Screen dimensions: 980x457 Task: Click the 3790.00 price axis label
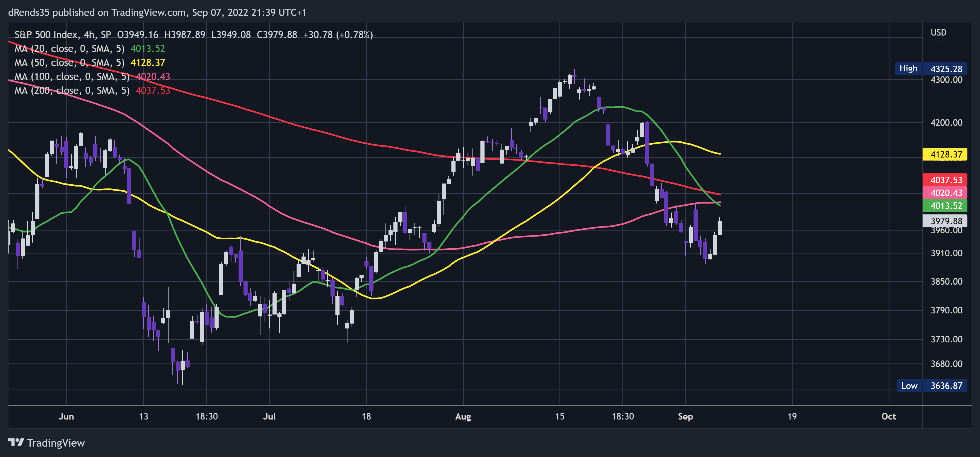coord(946,310)
